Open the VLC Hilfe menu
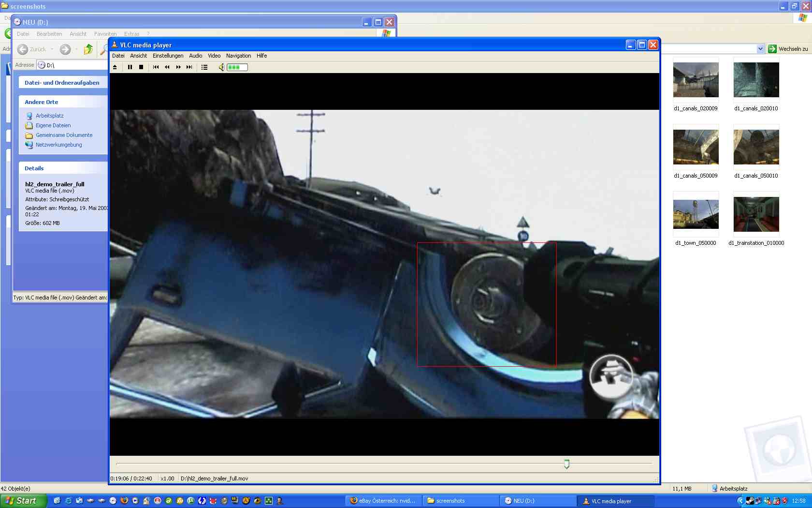This screenshot has width=812, height=508. (262, 56)
